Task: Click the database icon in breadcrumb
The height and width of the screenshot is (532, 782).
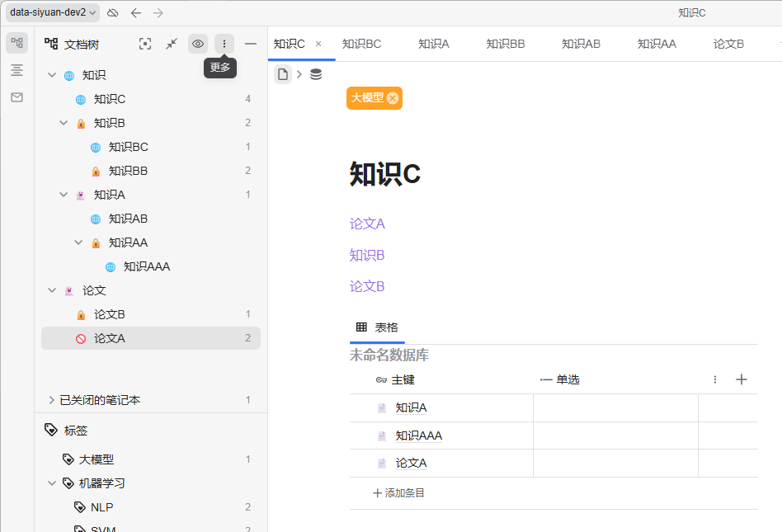Action: 316,75
